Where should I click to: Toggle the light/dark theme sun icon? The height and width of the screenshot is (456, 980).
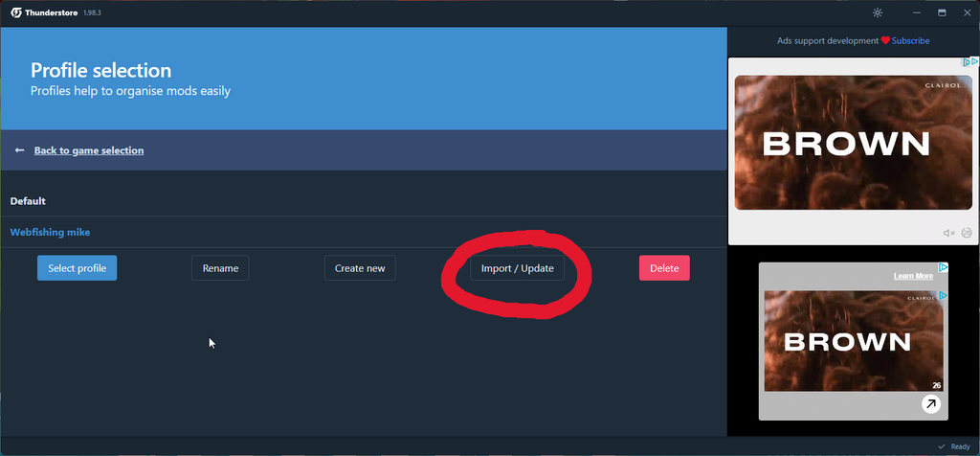pos(878,12)
